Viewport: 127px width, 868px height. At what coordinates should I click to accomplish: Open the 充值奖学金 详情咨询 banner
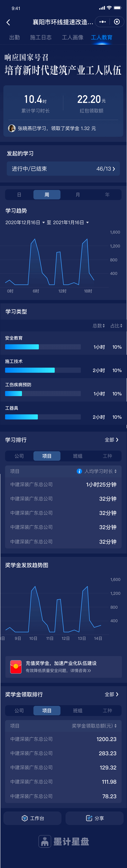pyautogui.click(x=63, y=667)
